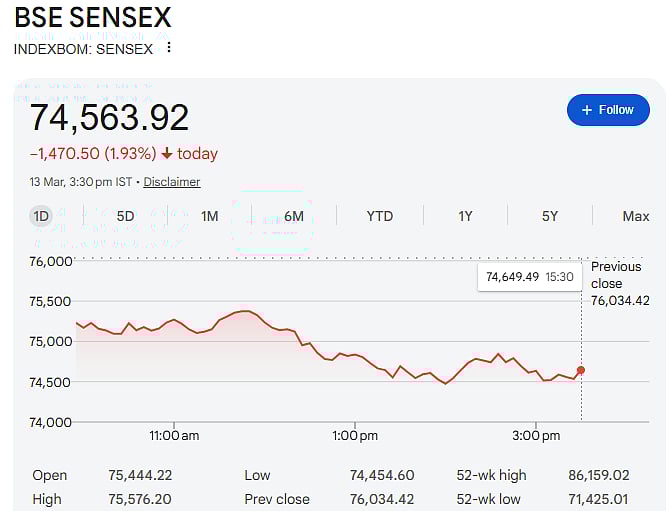Click the red down arrow beside today
The height and width of the screenshot is (511, 667).
click(166, 154)
